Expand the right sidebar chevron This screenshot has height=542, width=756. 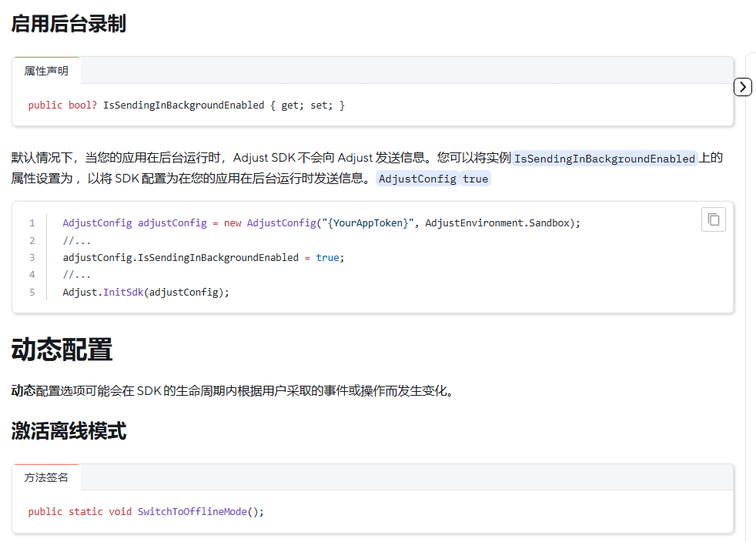(x=742, y=87)
